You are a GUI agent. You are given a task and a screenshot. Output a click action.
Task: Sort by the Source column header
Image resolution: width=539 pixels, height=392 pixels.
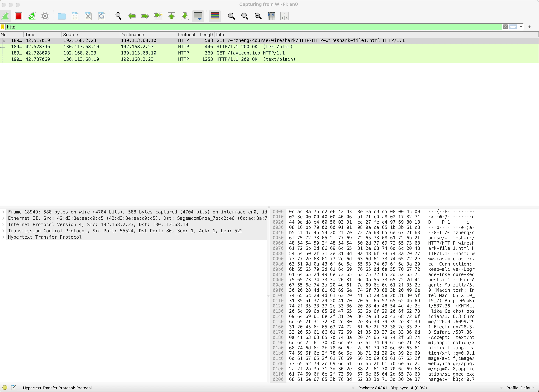point(90,34)
